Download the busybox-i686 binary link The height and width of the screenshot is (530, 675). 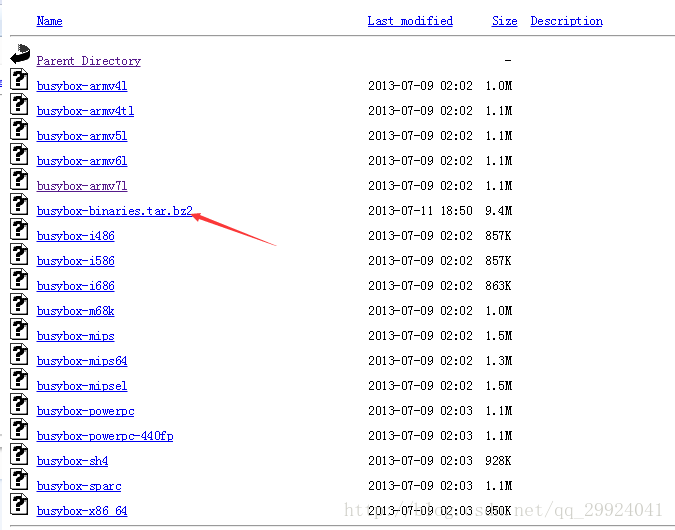coord(76,285)
